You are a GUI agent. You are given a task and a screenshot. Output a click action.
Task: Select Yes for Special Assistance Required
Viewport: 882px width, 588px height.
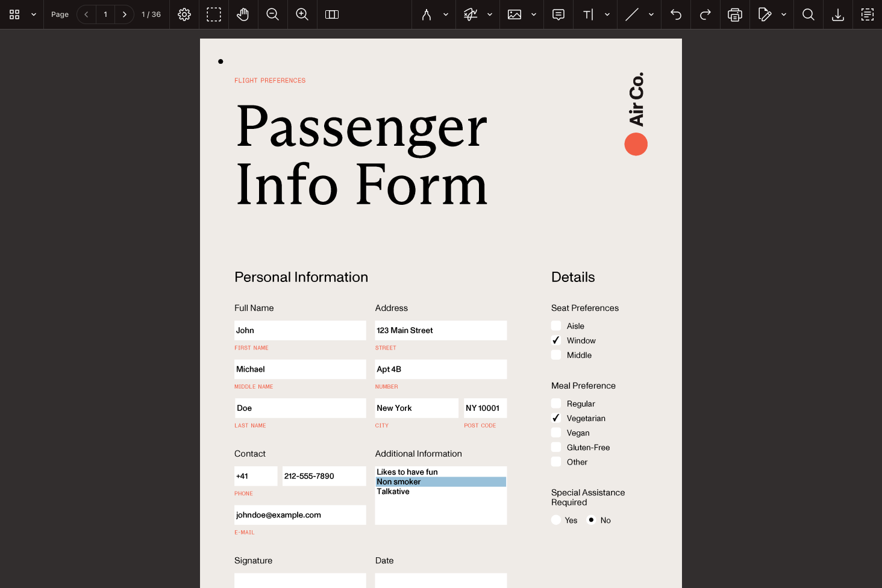(555, 519)
